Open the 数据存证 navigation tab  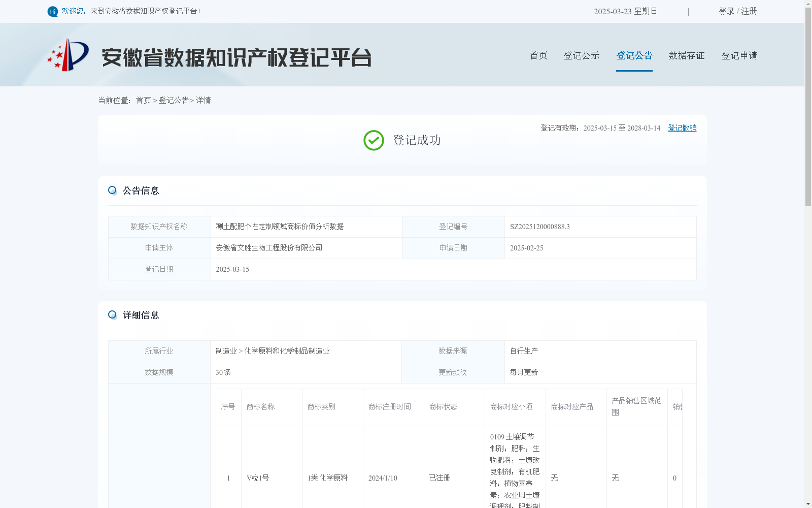click(x=687, y=55)
